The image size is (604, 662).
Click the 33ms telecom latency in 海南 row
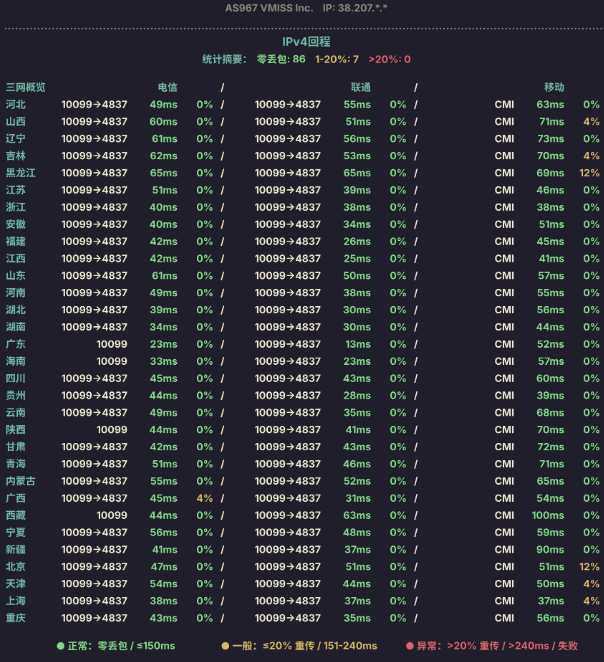[x=164, y=361]
